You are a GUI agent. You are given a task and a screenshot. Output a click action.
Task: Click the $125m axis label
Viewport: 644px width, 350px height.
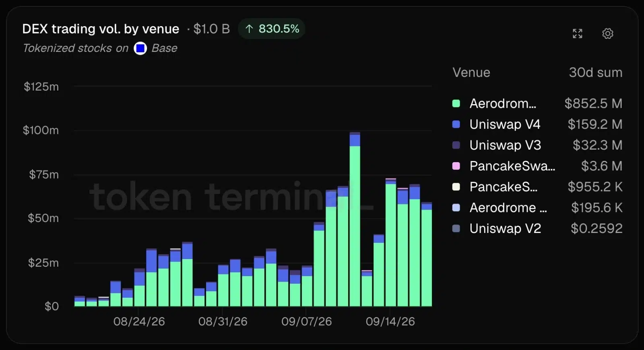click(41, 86)
